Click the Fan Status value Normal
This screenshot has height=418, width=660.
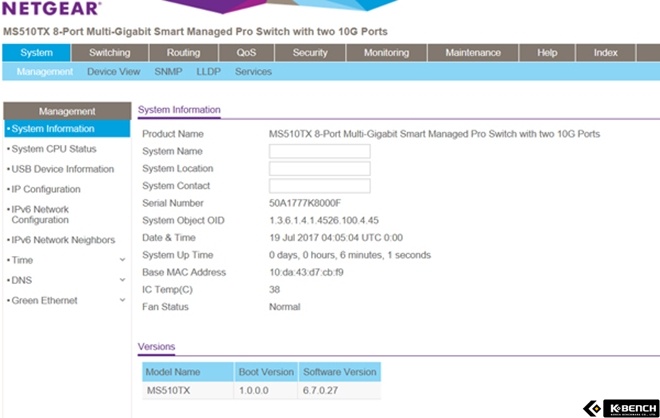(x=285, y=307)
